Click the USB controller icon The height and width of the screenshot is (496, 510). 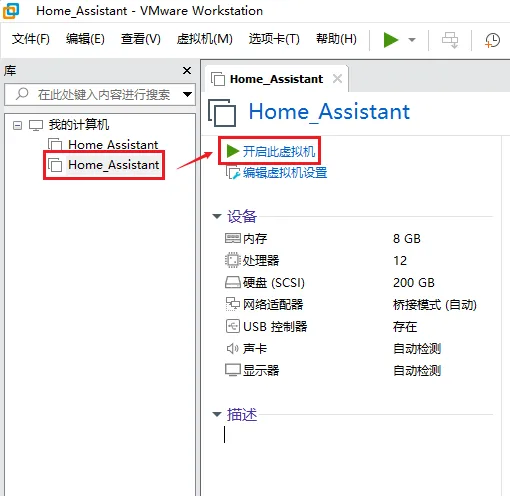[x=233, y=326]
